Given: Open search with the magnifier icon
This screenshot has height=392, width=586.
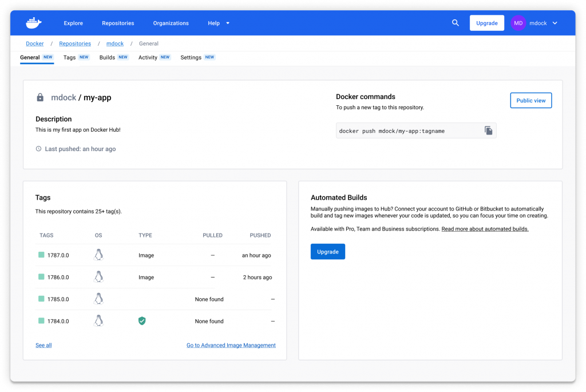Looking at the screenshot, I should pos(456,23).
